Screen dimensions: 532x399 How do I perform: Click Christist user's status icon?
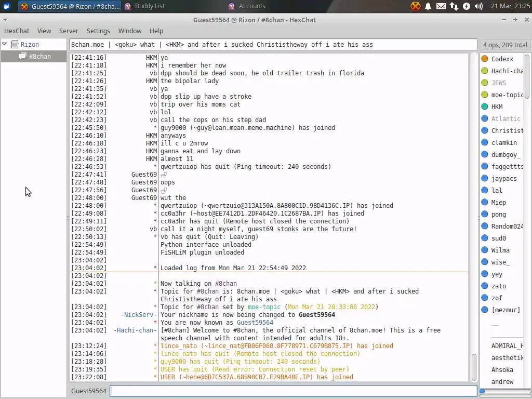485,130
